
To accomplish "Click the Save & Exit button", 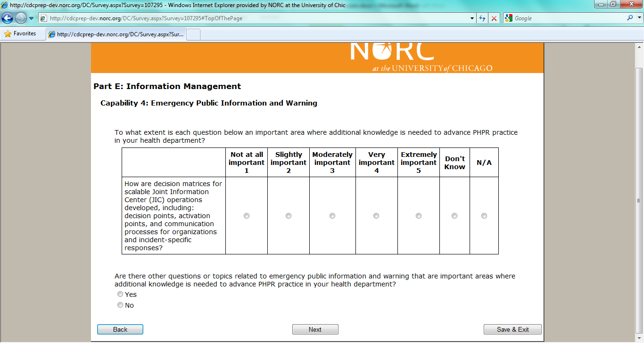I will point(512,330).
